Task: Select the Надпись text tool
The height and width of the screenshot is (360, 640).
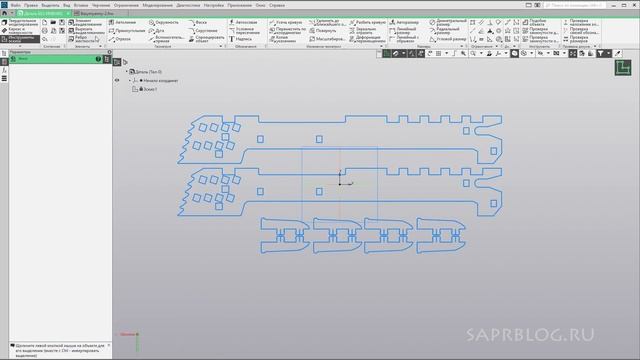Action: (240, 39)
